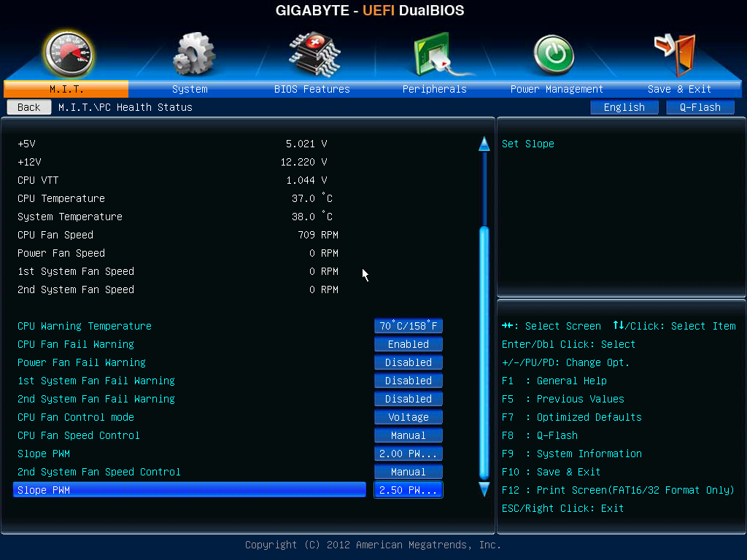The width and height of the screenshot is (747, 560).
Task: Toggle CPU Fan Fail Warning Enabled value
Action: tap(409, 344)
